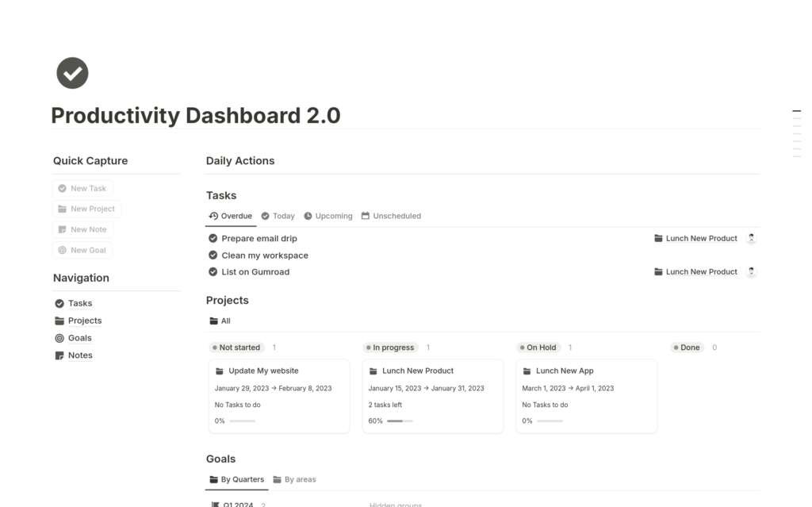Click the Not started status group header
Image resolution: width=812 pixels, height=507 pixels.
coord(236,348)
